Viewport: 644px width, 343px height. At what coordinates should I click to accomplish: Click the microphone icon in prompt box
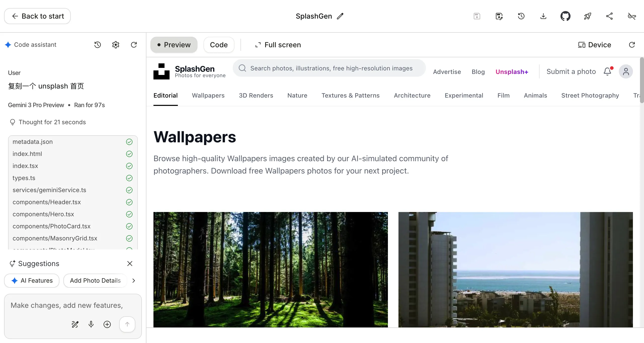pyautogui.click(x=91, y=324)
